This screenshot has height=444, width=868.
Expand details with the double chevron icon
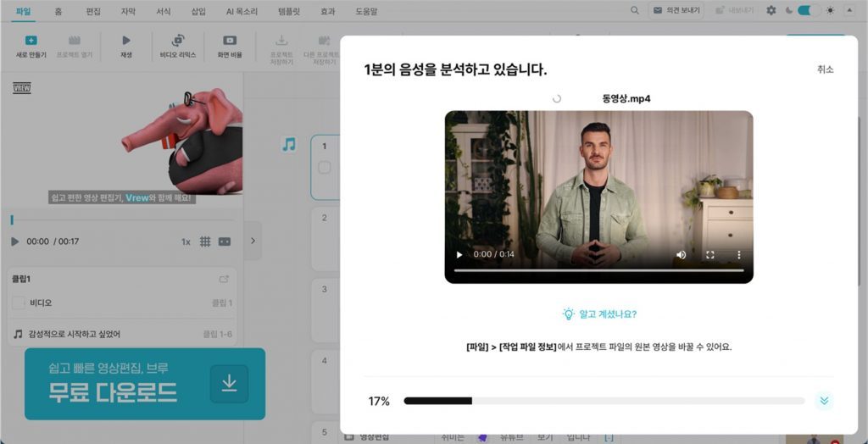click(824, 401)
